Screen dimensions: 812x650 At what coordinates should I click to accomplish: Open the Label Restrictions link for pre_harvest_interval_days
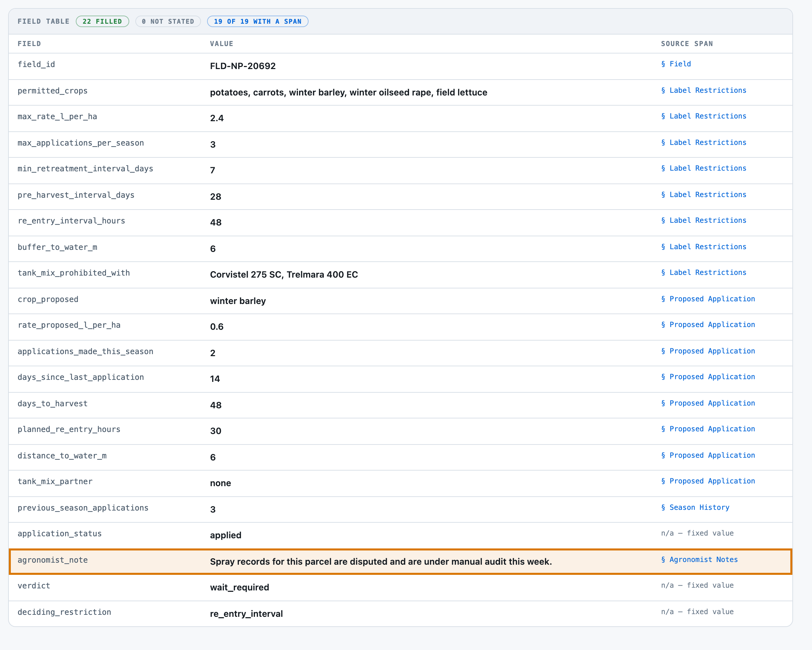[x=703, y=195]
